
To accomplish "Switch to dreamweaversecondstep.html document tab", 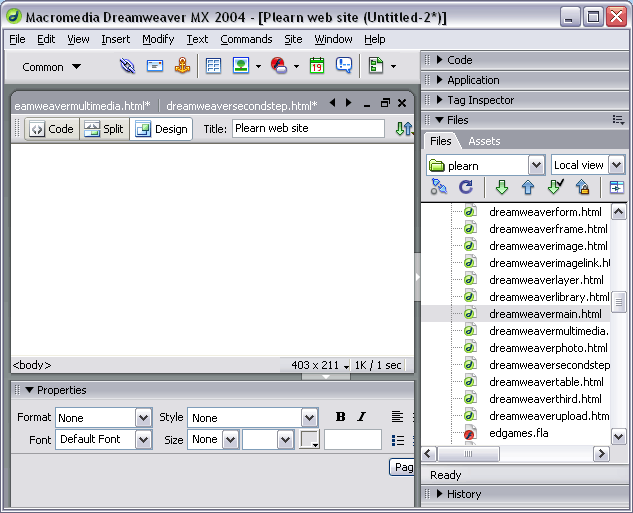I will click(241, 106).
